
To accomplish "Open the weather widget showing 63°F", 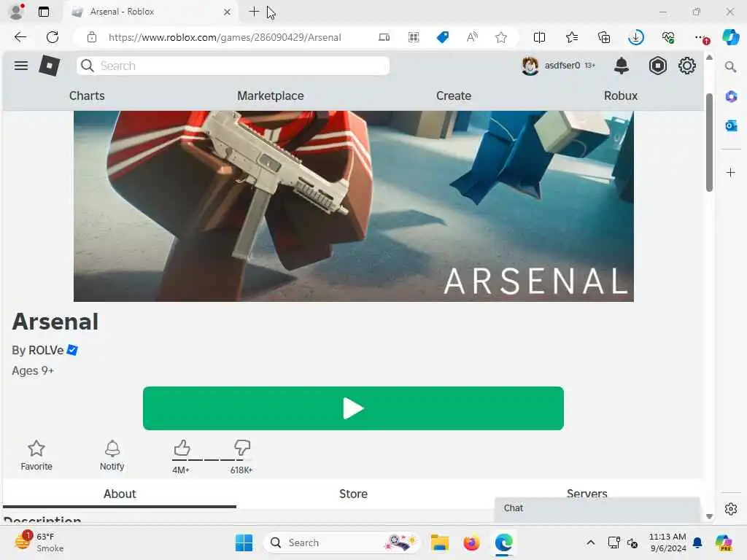I will [x=39, y=542].
